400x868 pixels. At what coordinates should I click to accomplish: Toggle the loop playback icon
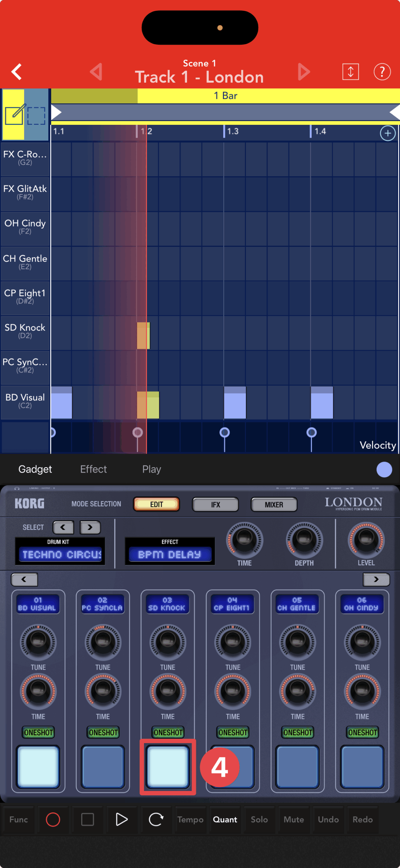(156, 820)
